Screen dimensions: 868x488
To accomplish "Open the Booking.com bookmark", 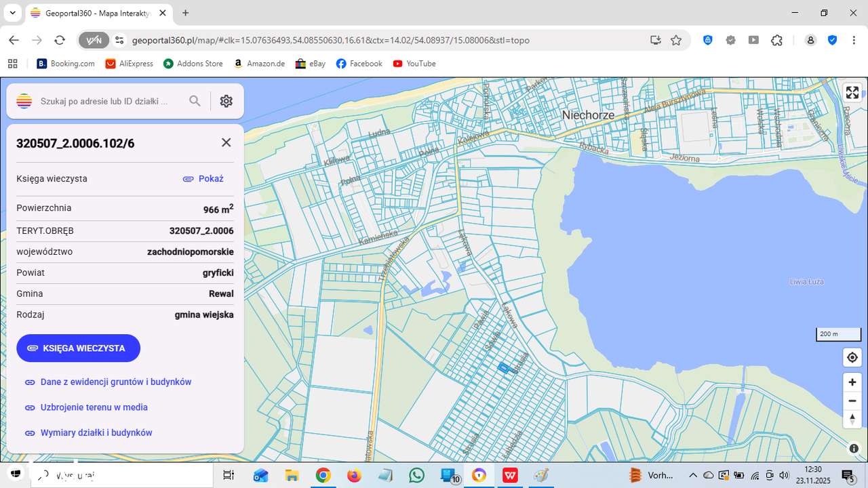I will point(66,64).
